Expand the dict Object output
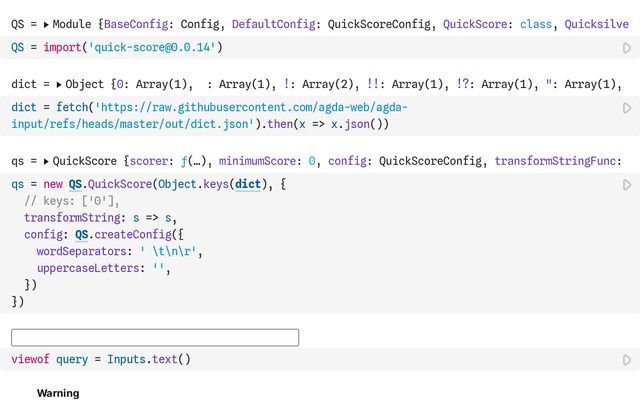 coord(58,85)
